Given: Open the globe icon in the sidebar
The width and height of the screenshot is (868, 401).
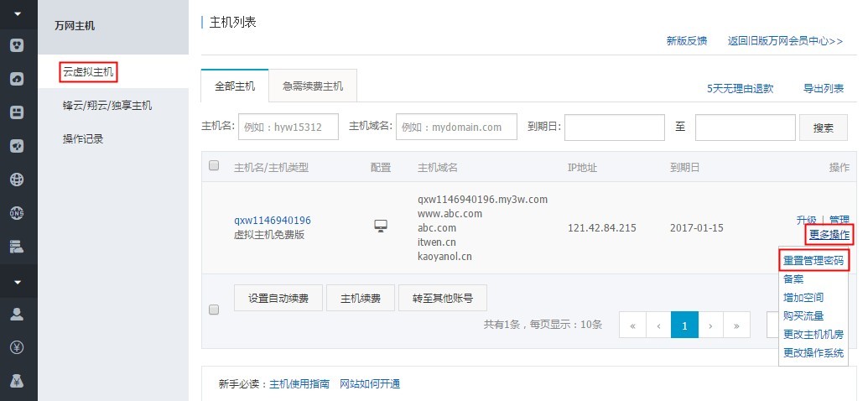Looking at the screenshot, I should pos(17,179).
